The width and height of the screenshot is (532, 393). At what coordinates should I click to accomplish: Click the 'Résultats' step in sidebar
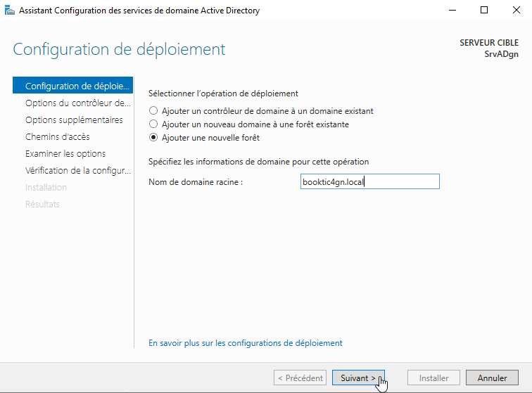42,205
